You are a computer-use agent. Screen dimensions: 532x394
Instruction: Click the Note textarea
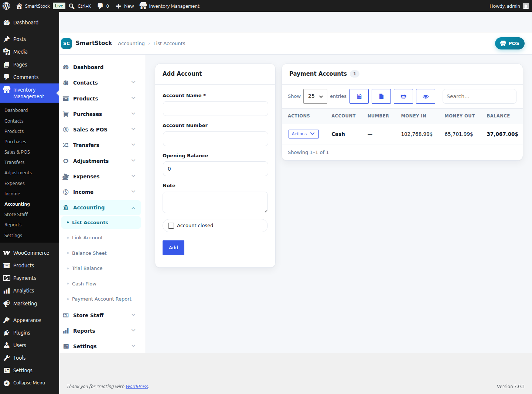tap(215, 202)
